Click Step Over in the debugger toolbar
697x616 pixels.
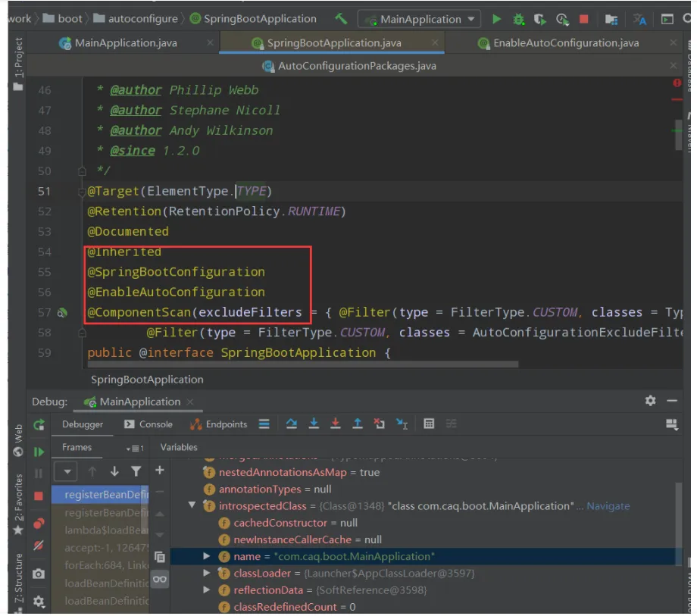[291, 424]
